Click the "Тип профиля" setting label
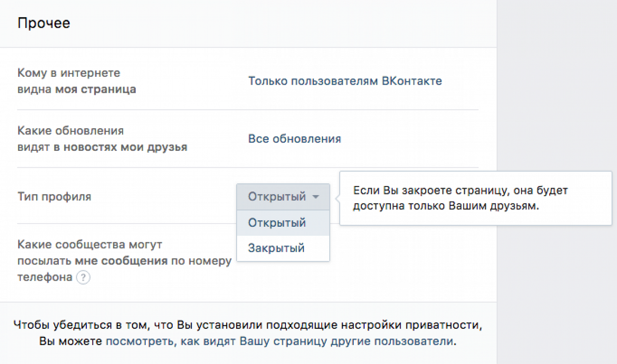 (54, 197)
